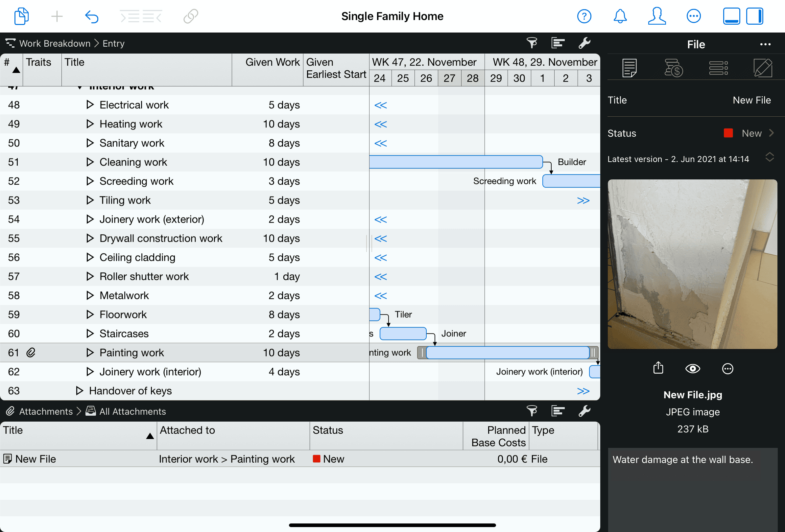Toggle the right inspector panel button
The width and height of the screenshot is (785, 532).
(x=755, y=16)
